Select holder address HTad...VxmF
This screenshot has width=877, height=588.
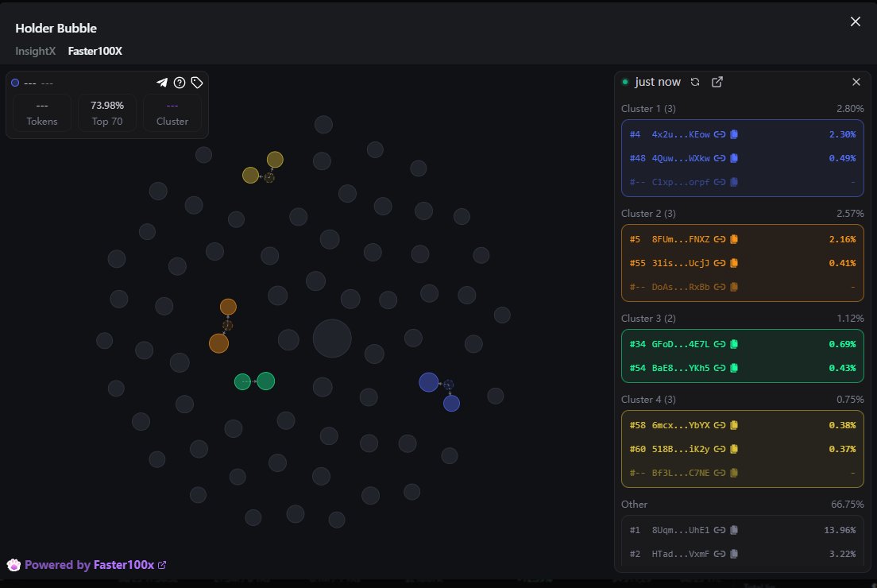tap(681, 554)
